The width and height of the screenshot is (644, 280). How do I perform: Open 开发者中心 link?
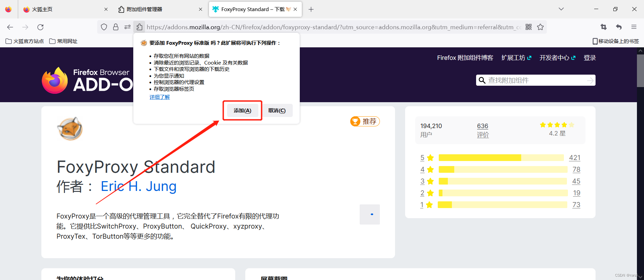557,58
